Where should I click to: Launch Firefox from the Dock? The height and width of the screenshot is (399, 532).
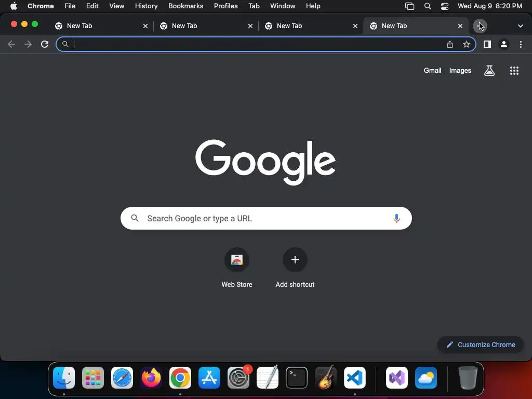click(151, 378)
